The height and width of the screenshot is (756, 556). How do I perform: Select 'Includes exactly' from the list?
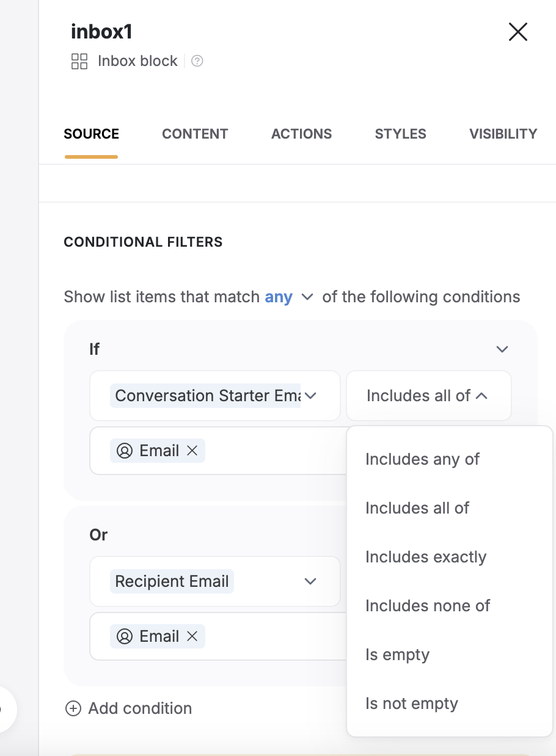(x=426, y=557)
